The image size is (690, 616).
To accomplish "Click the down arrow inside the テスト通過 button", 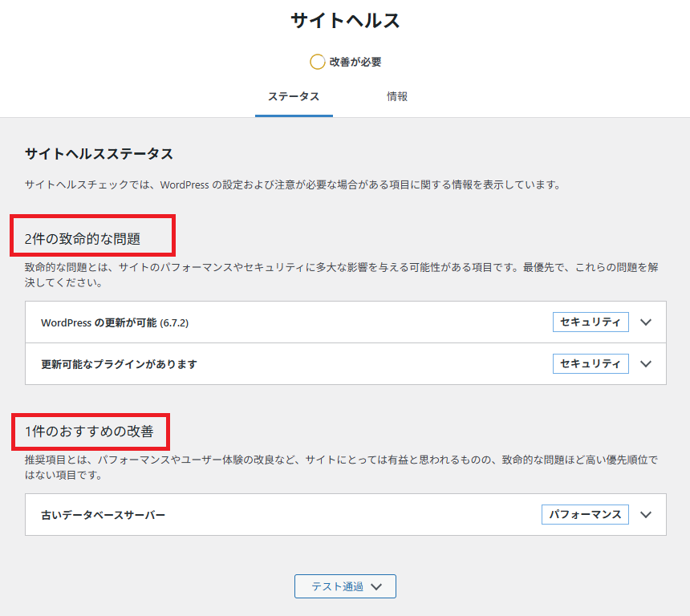I will 377,587.
